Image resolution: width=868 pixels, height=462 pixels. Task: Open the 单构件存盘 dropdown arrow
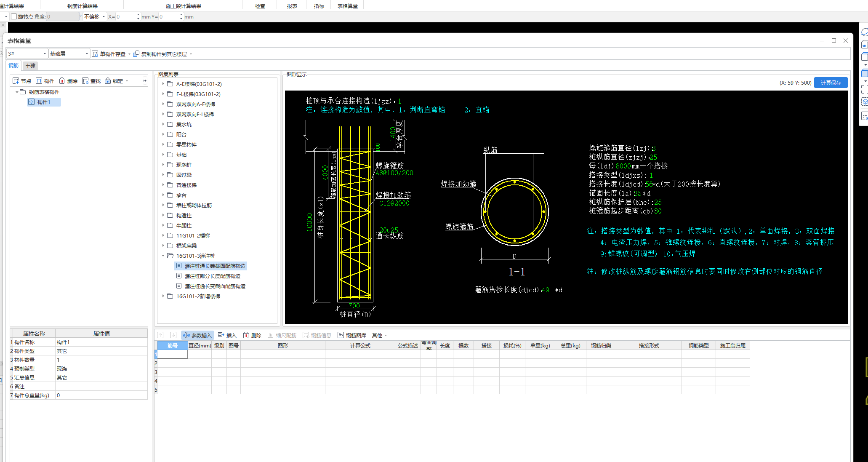129,54
